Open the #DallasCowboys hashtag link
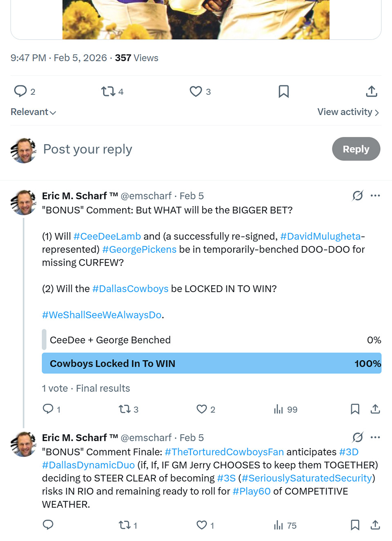 click(130, 289)
